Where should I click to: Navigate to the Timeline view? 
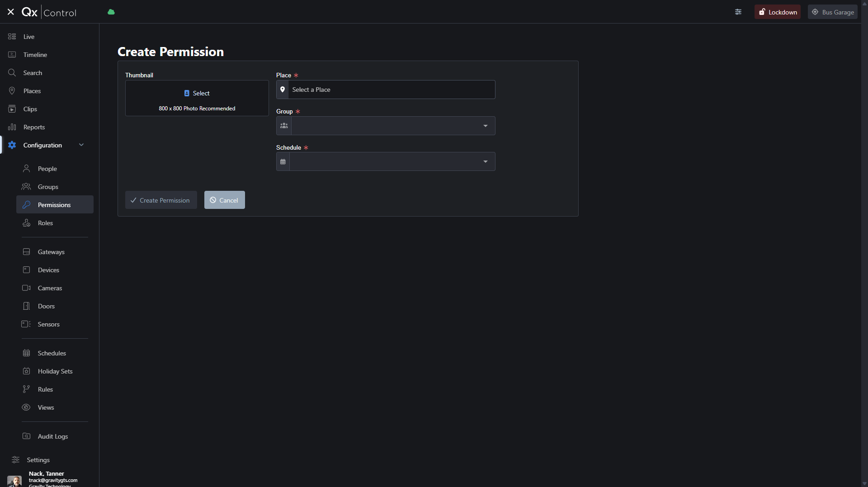(35, 55)
